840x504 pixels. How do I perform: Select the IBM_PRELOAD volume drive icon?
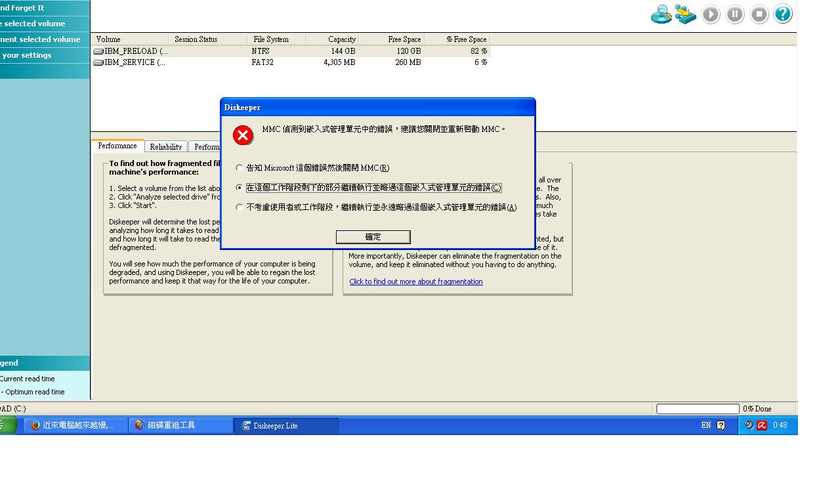coord(98,51)
